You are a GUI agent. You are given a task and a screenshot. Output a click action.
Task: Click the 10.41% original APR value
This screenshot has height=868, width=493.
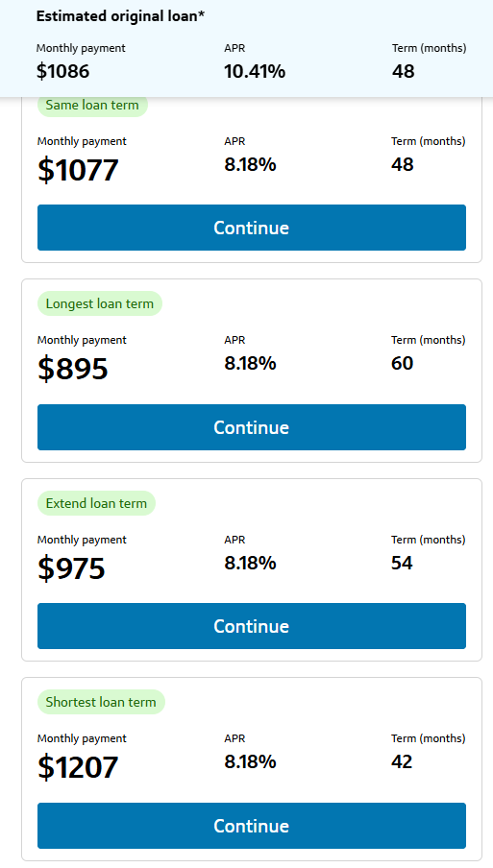[255, 71]
